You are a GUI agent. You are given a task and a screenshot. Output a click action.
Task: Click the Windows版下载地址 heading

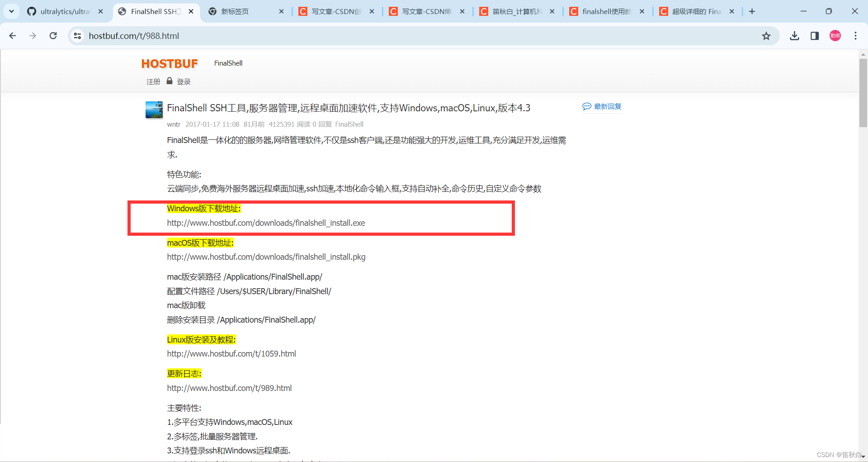204,209
